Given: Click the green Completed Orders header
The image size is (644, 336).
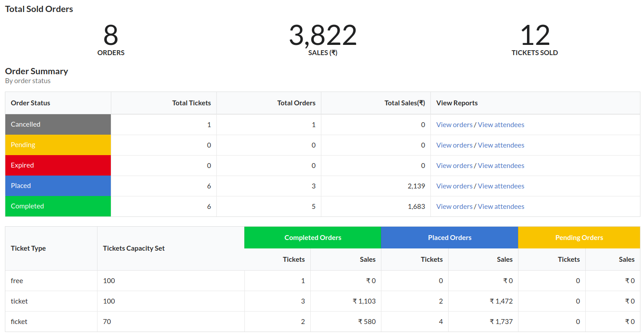Looking at the screenshot, I should click(313, 238).
